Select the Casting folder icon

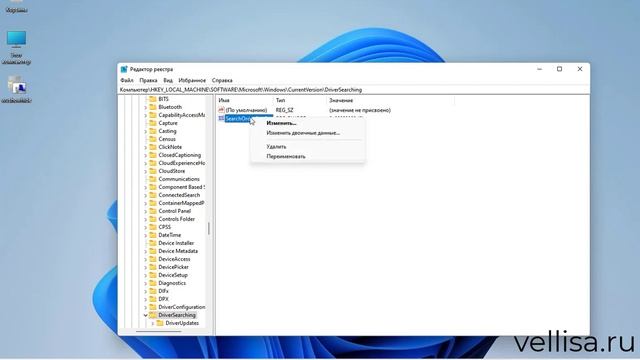pos(153,131)
